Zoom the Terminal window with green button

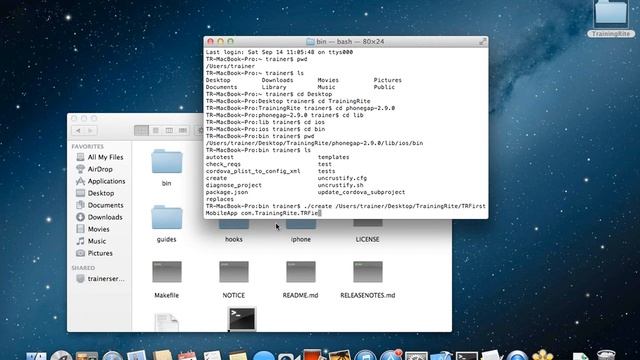(230, 42)
